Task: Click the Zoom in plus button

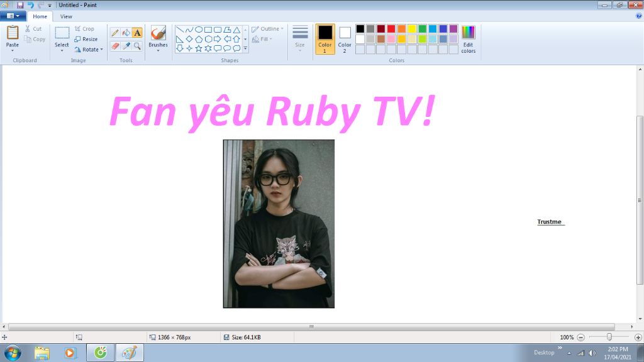Action: 638,337
